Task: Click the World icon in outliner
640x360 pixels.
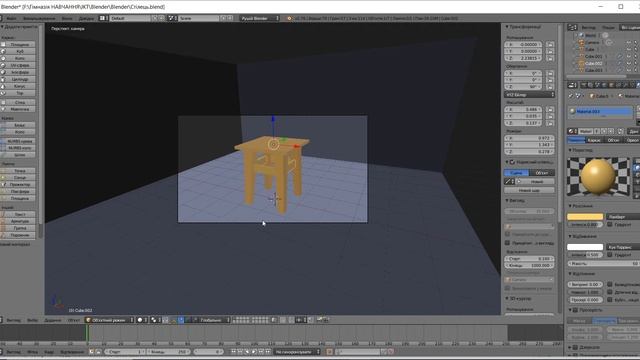Action: click(582, 35)
